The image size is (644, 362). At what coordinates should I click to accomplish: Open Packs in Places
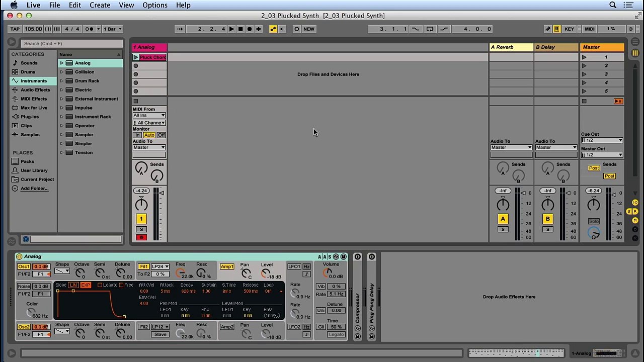[27, 161]
